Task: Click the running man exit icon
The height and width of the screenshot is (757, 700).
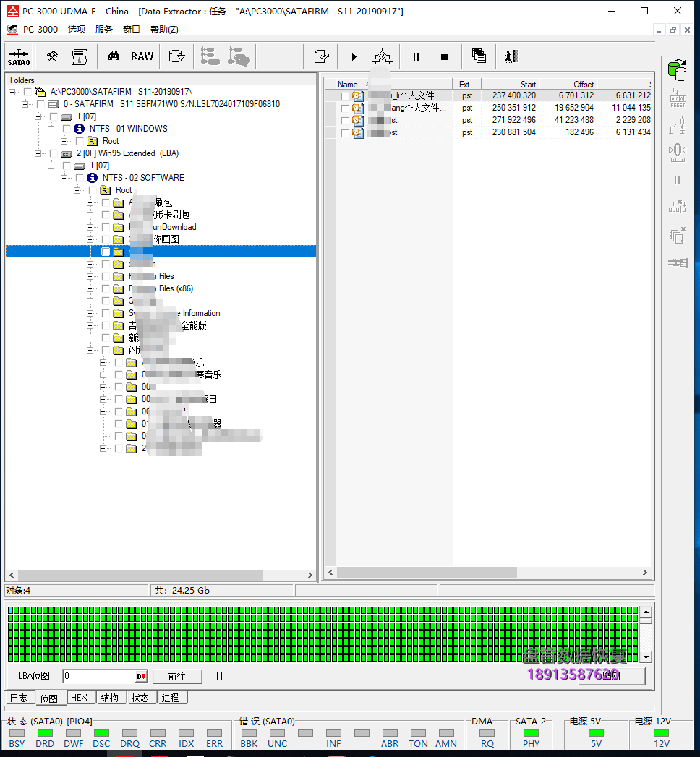Action: [511, 56]
